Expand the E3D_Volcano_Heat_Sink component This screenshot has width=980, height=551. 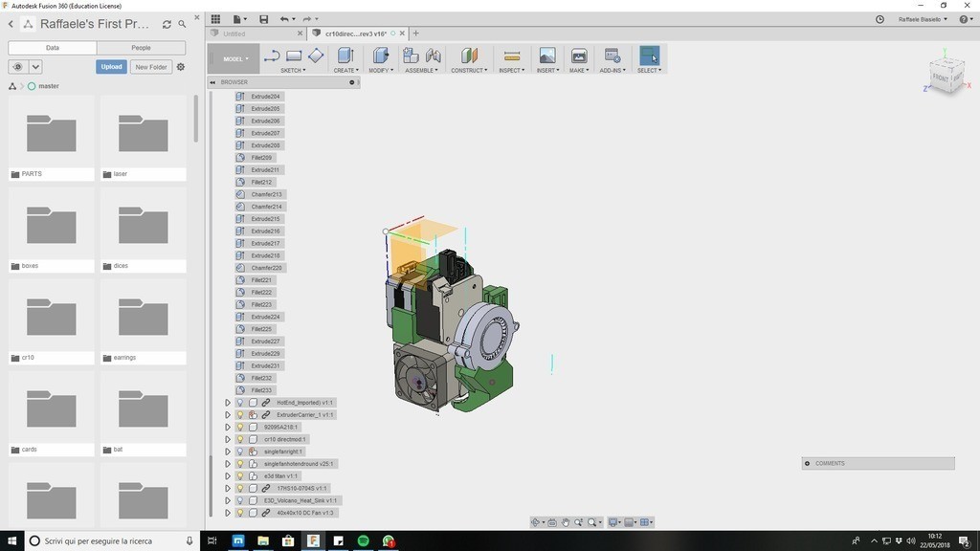tap(228, 500)
